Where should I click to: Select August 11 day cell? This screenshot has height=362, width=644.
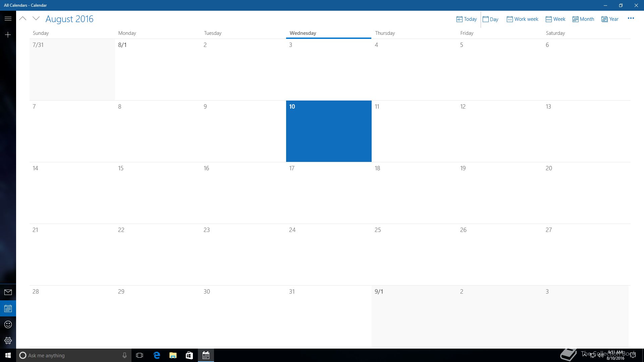click(414, 131)
